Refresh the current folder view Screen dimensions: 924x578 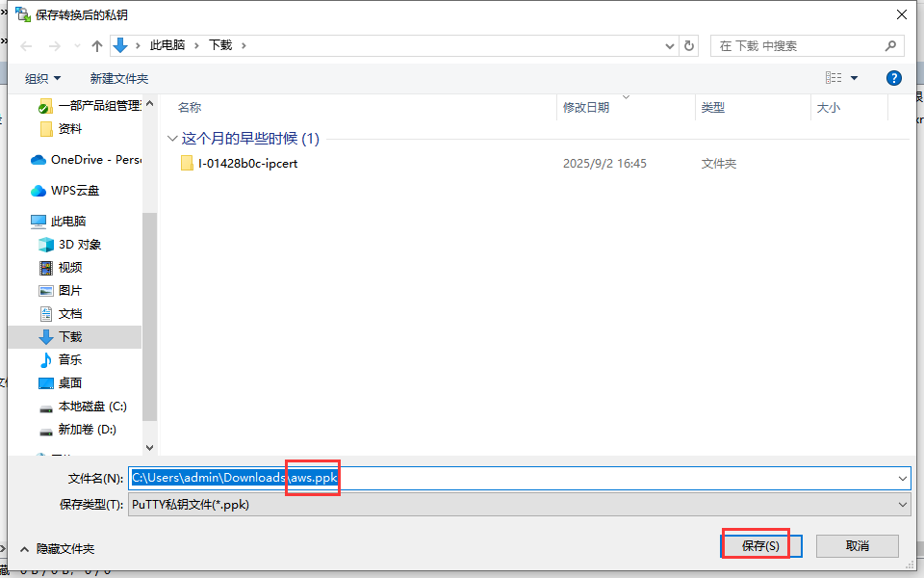pyautogui.click(x=688, y=46)
